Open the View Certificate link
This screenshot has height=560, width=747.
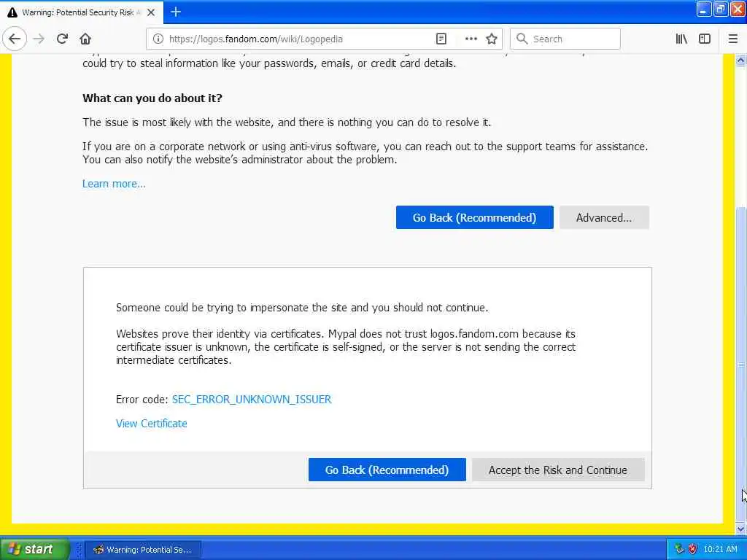point(152,424)
